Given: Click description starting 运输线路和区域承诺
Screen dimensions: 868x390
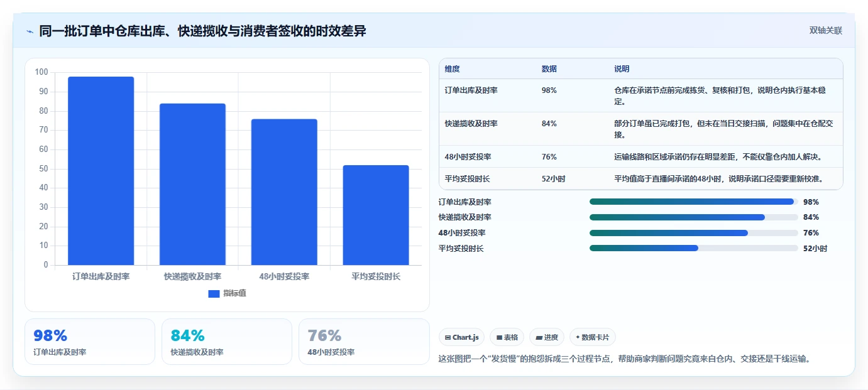Looking at the screenshot, I should click(x=720, y=157).
